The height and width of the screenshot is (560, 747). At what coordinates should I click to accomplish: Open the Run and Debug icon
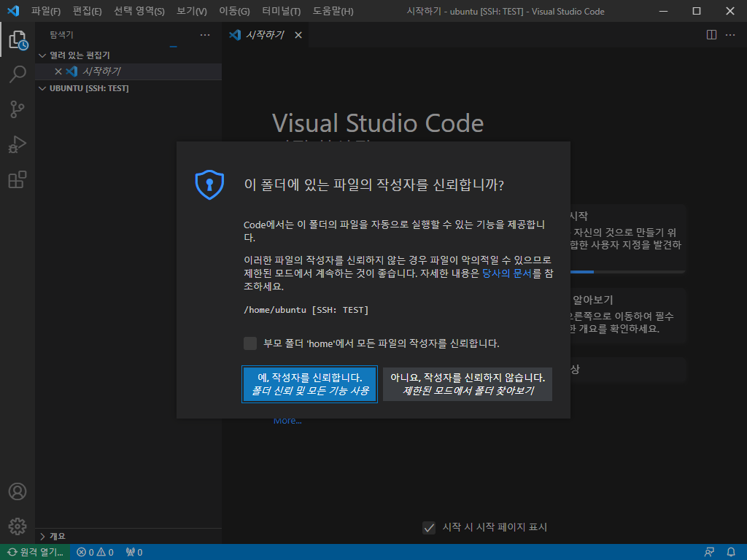(x=18, y=144)
